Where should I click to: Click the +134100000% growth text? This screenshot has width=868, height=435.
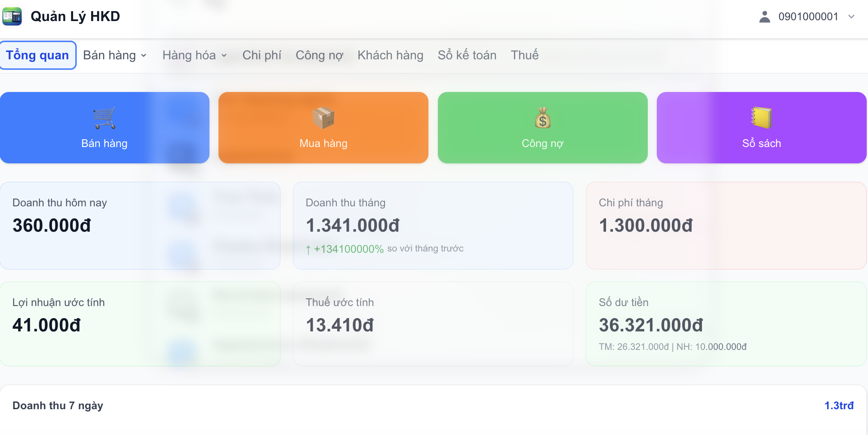coord(349,249)
